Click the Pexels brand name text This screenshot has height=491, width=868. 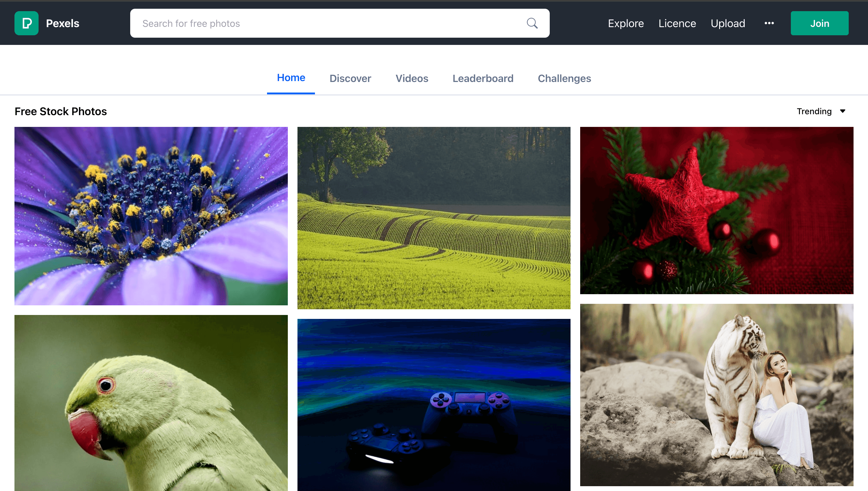pos(62,23)
